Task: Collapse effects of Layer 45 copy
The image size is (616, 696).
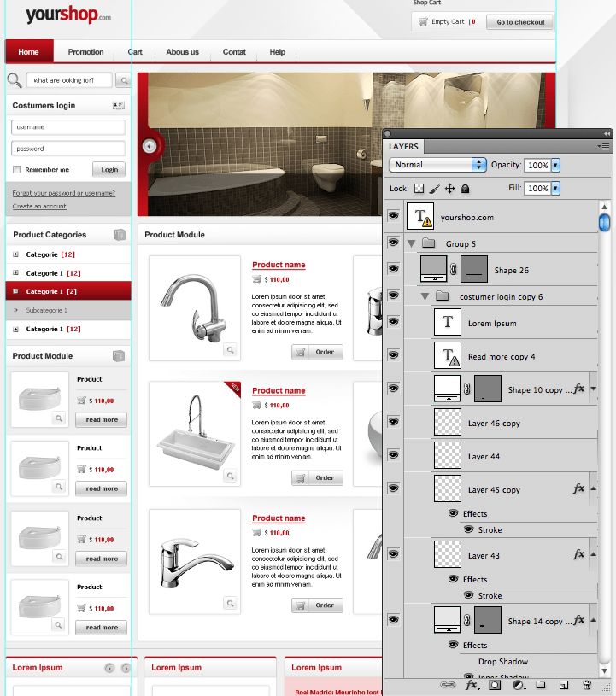Action: click(593, 488)
